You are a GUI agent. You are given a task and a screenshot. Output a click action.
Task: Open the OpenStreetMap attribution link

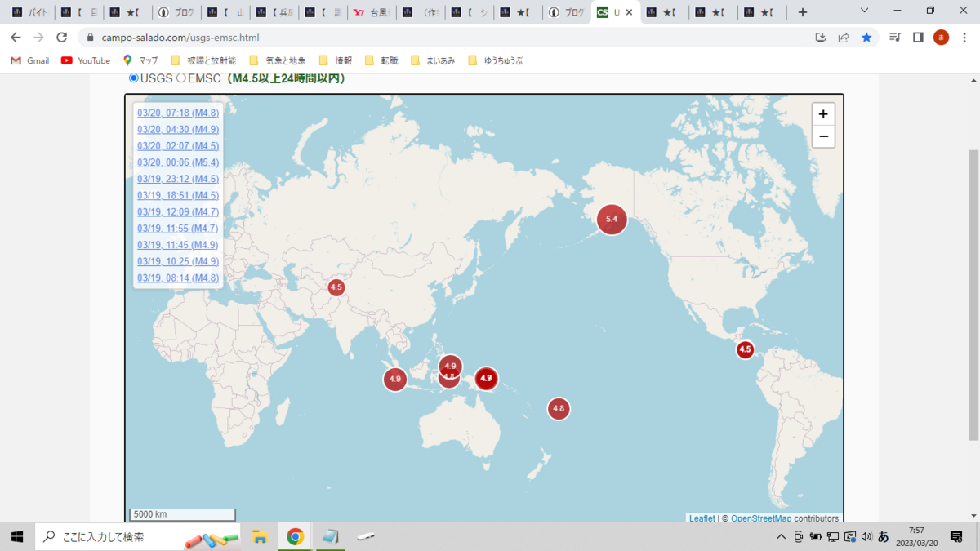coord(761,518)
